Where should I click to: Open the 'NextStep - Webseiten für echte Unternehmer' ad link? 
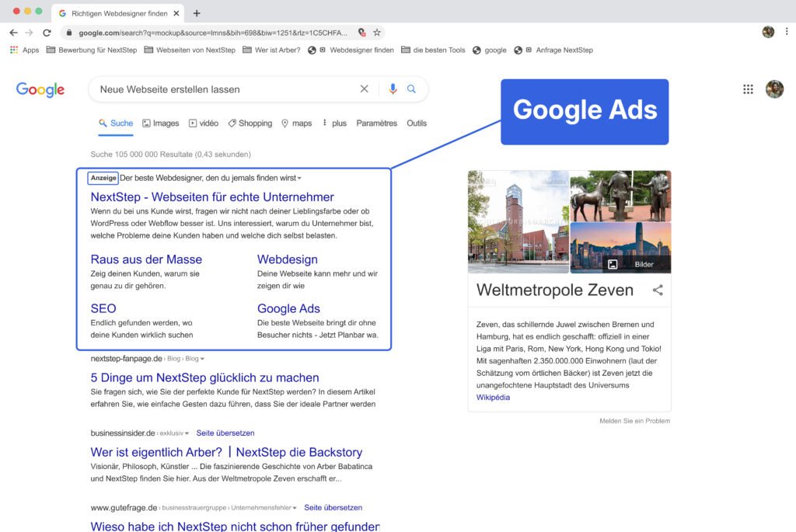click(212, 197)
